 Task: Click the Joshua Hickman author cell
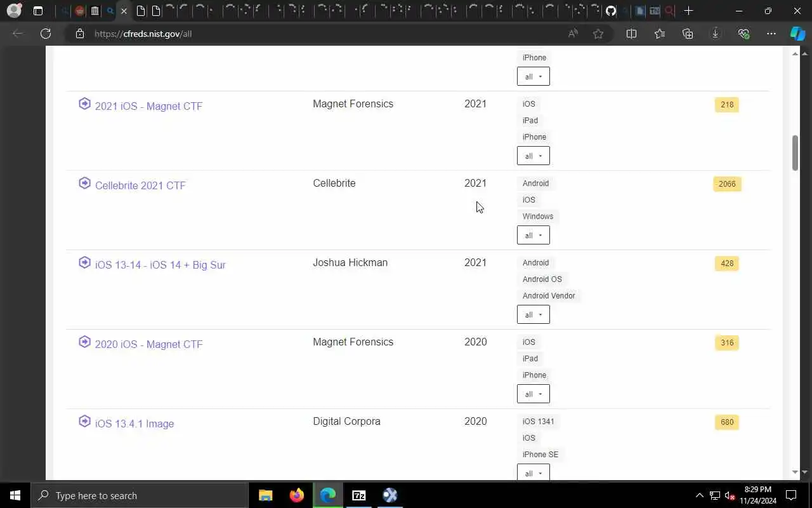coord(350,262)
